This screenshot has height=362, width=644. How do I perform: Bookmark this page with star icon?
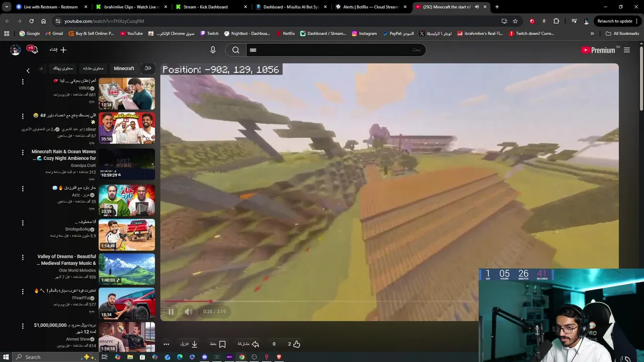click(x=515, y=21)
